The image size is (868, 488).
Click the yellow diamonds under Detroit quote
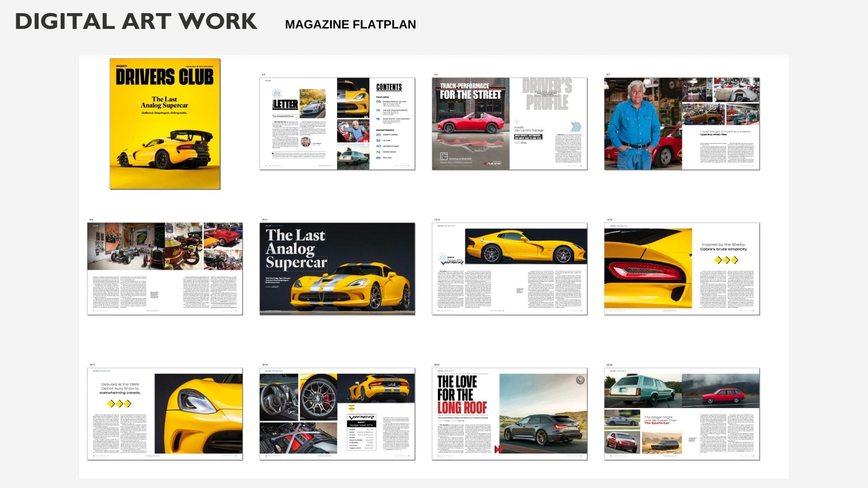tap(120, 403)
